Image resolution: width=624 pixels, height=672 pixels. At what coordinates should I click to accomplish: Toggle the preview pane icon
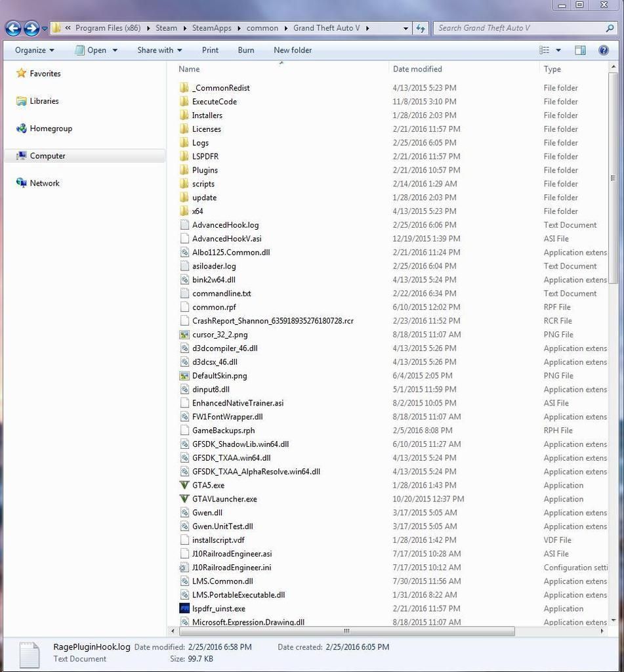tap(580, 50)
